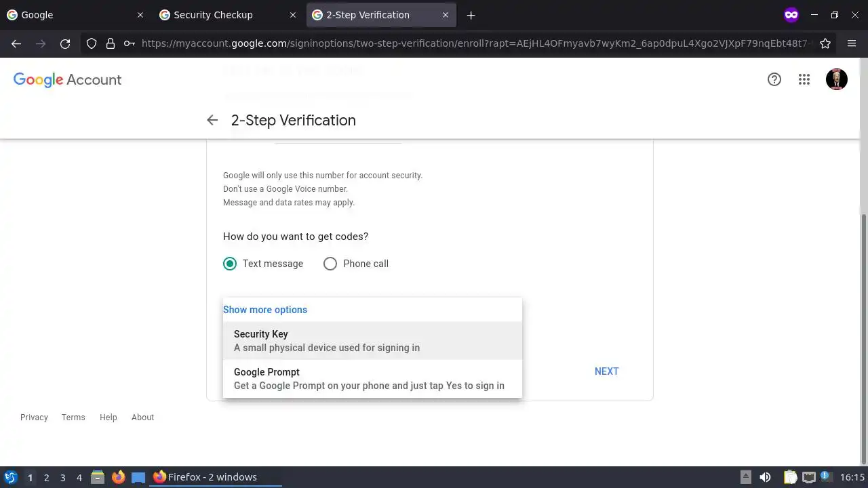
Task: Click the browser back arrow
Action: click(x=16, y=43)
